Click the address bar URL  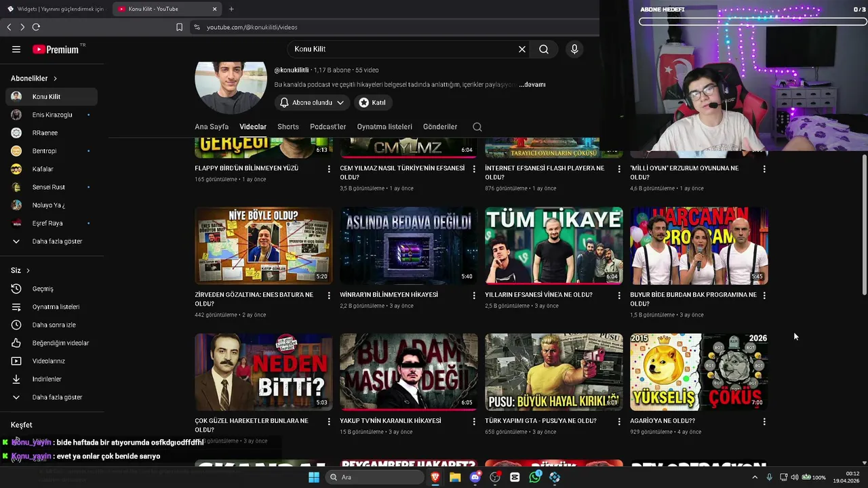tap(252, 27)
